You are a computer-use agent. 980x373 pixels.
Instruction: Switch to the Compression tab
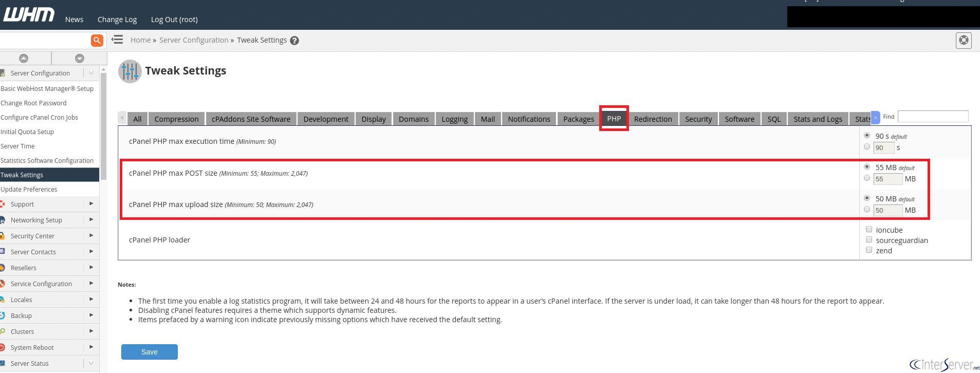click(176, 119)
